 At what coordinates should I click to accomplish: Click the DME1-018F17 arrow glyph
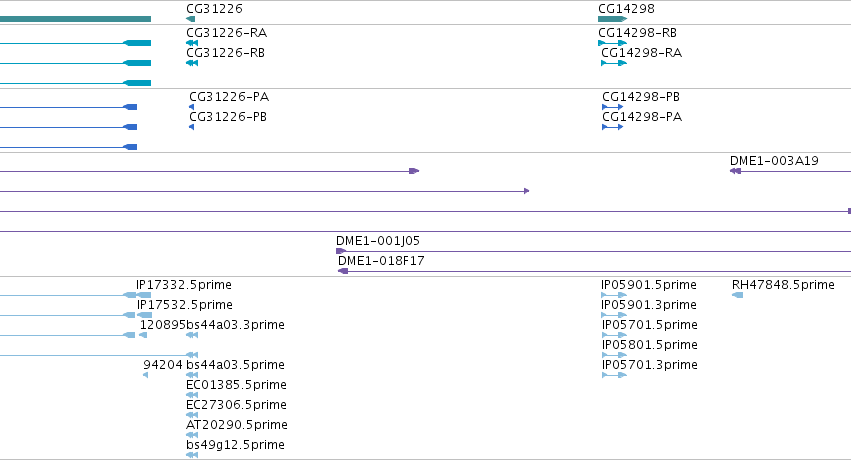tap(343, 271)
